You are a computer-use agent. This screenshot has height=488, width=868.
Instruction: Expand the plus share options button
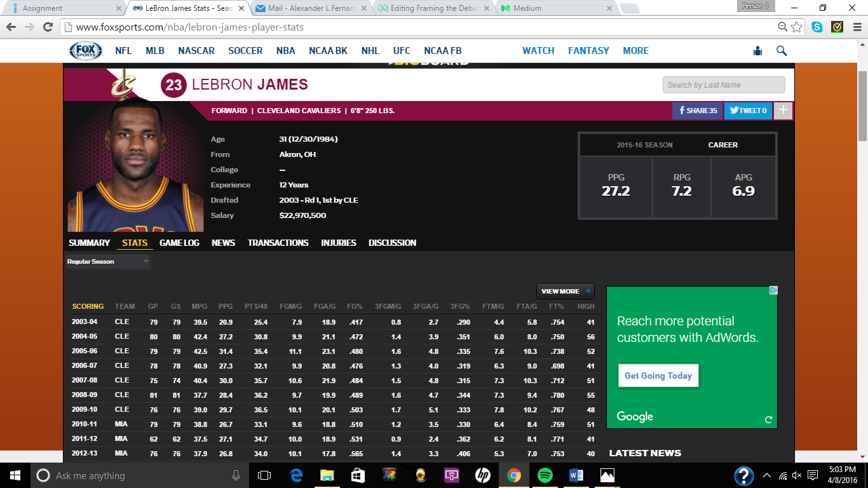coord(783,111)
